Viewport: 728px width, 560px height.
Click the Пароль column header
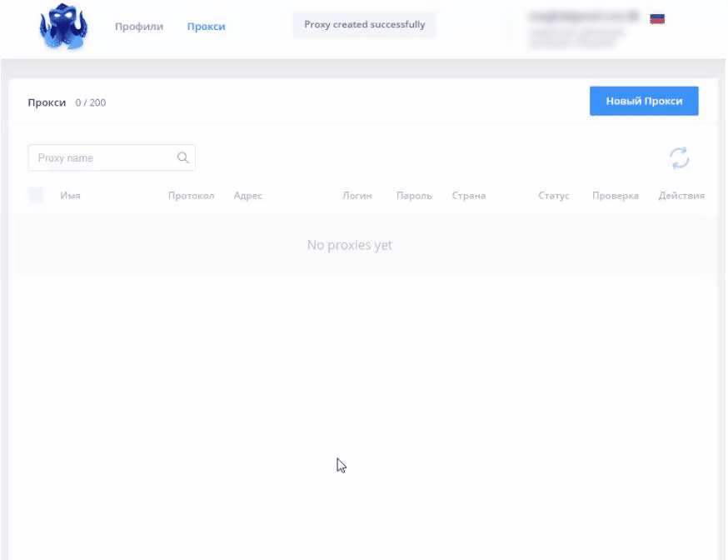[414, 196]
